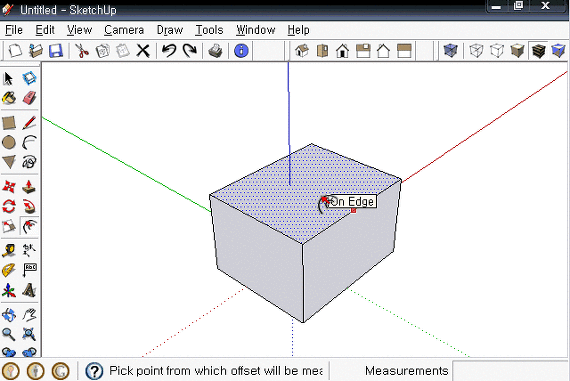
Task: Switch to Top view
Action: coord(322,51)
